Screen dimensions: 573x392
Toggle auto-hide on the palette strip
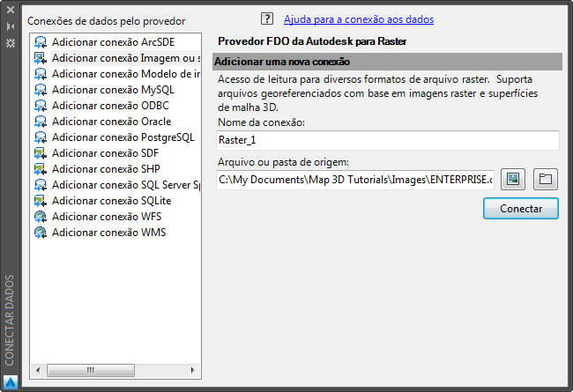click(x=11, y=26)
